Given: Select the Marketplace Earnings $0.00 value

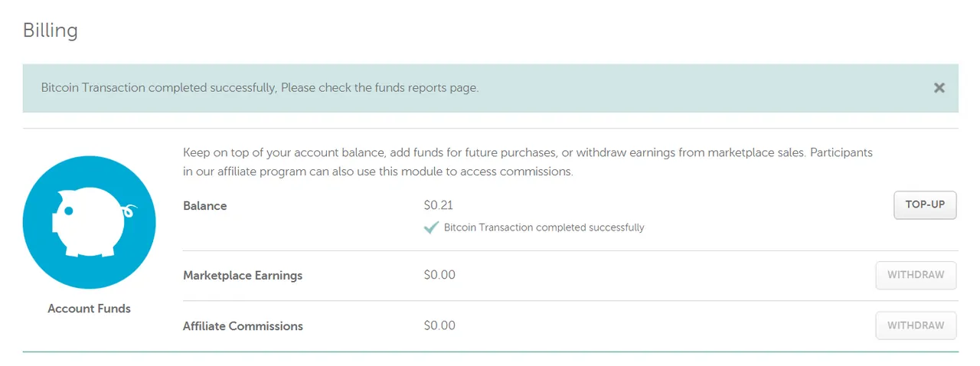Looking at the screenshot, I should pos(439,274).
